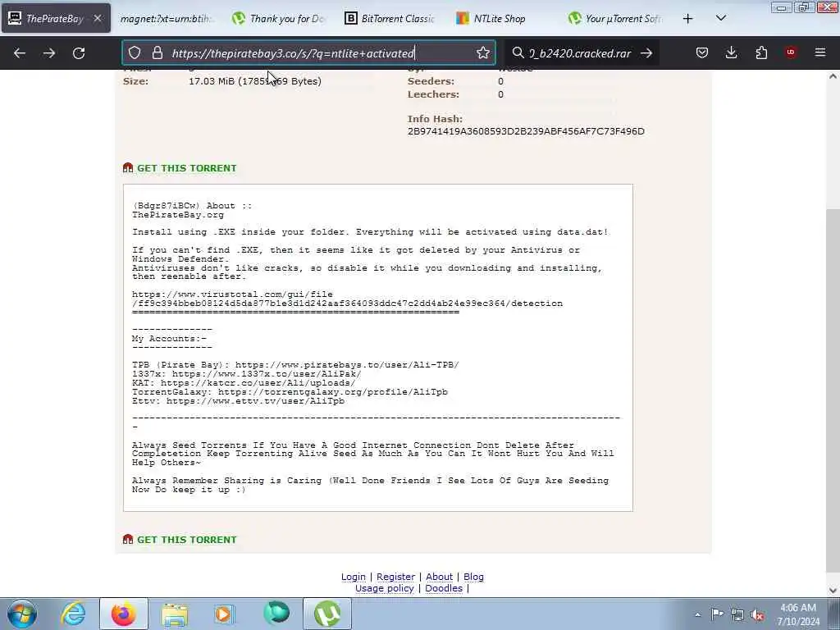
Task: Click the network tray icon
Action: point(737,614)
